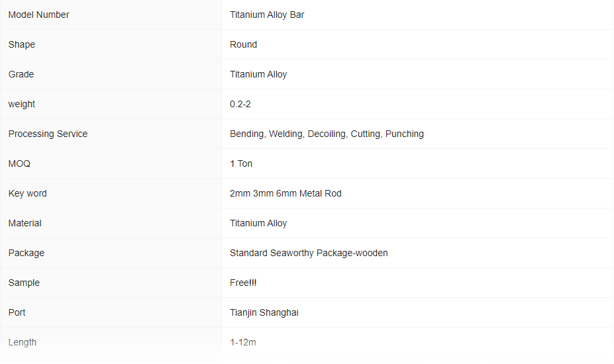
Task: Click the "Standard Seaworthy Package-wooden" value
Action: click(x=309, y=253)
